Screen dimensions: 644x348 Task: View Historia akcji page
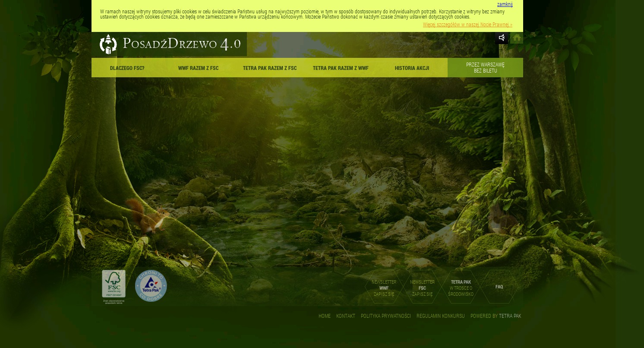tap(412, 68)
